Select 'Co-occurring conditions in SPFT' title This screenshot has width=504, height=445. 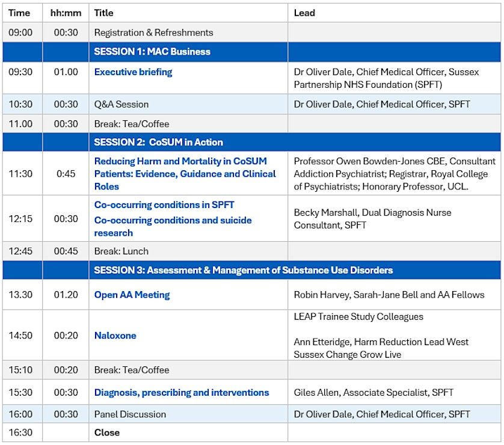point(164,205)
